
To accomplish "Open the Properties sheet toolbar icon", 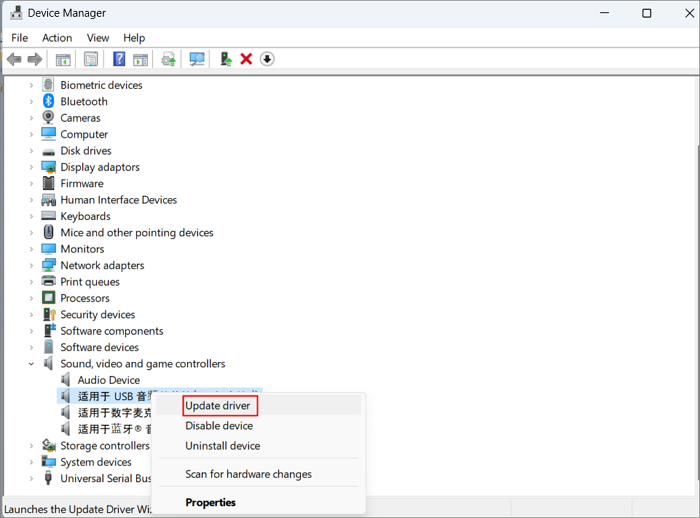I will (x=91, y=59).
